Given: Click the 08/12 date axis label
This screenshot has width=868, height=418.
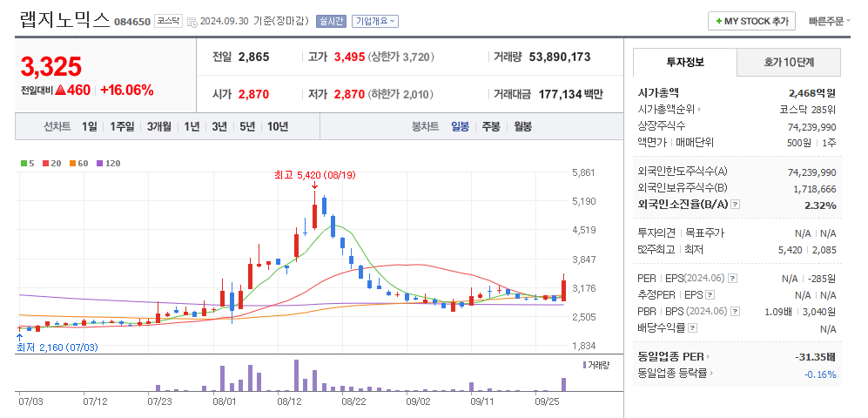Looking at the screenshot, I should [288, 400].
